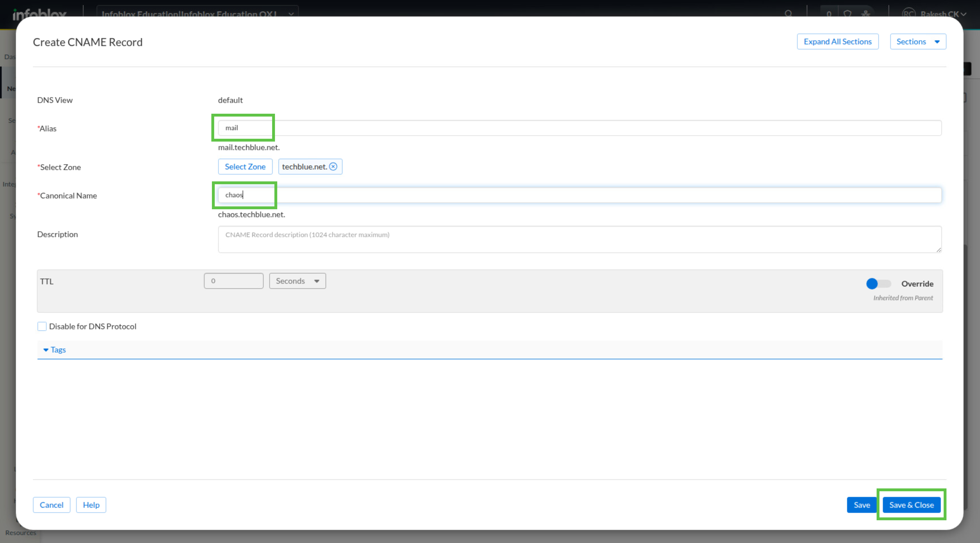Click the Select Zone button

pyautogui.click(x=245, y=167)
